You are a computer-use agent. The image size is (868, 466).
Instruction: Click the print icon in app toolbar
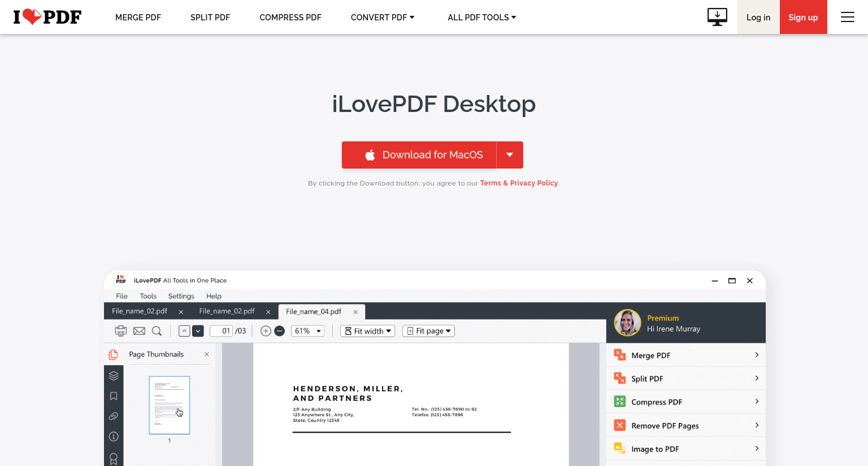121,331
